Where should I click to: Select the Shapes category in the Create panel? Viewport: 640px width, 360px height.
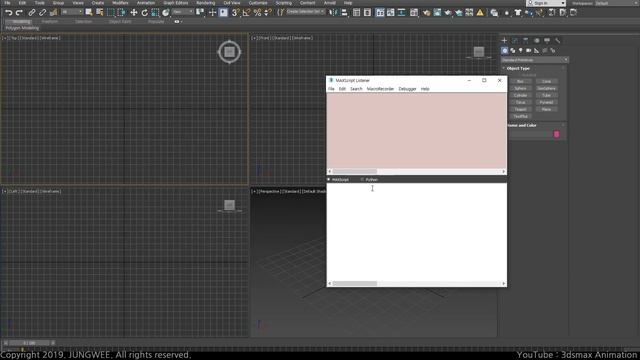tap(513, 51)
